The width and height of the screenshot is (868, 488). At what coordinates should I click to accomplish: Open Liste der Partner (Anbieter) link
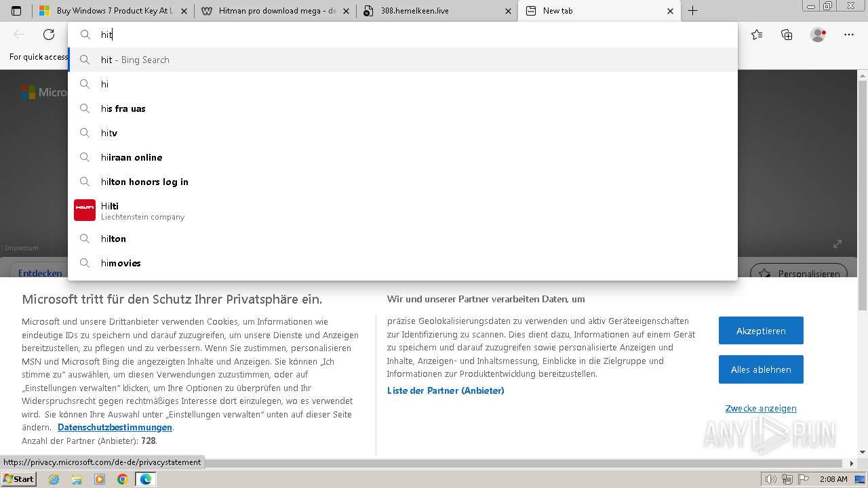coord(446,390)
